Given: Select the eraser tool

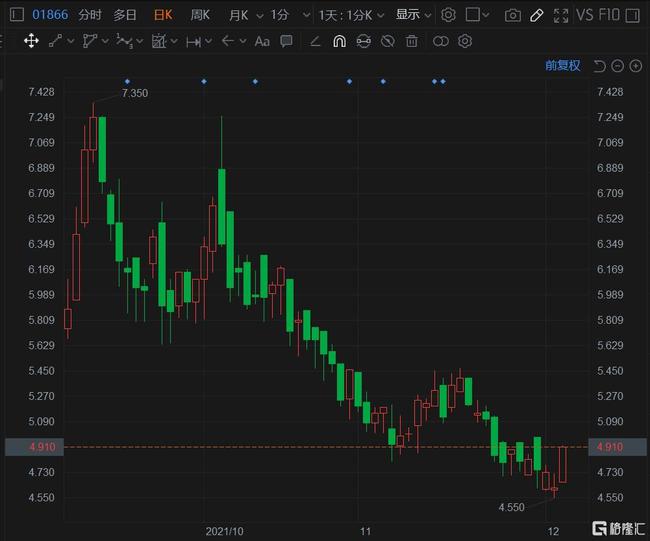Looking at the screenshot, I should 315,41.
